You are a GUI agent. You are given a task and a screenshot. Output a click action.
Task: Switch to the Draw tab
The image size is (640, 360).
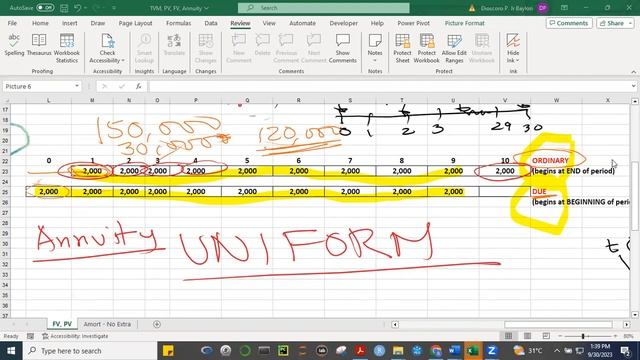[98, 23]
